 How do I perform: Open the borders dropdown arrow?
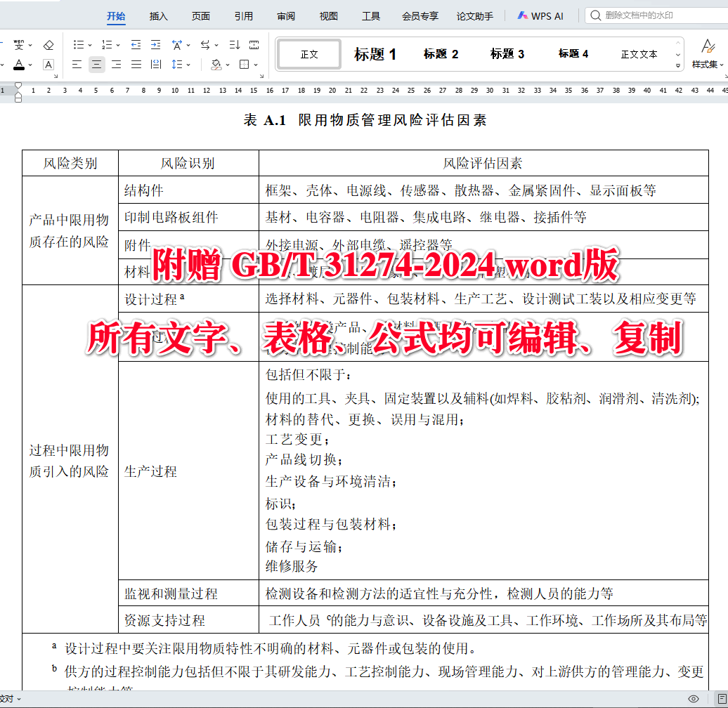pos(256,65)
